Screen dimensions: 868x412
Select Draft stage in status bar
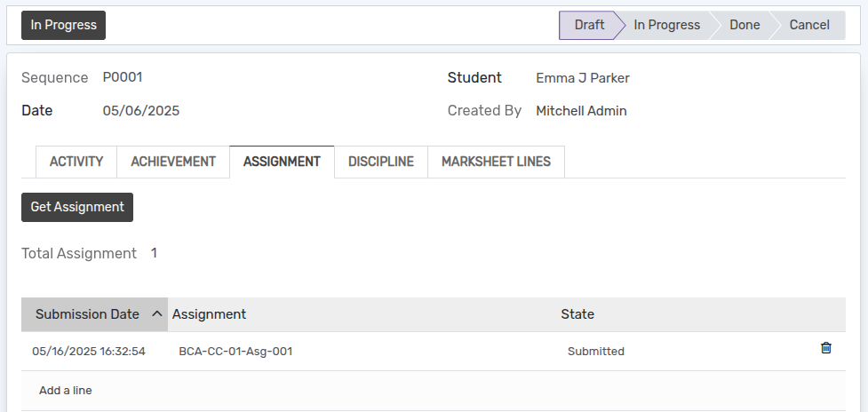click(588, 25)
